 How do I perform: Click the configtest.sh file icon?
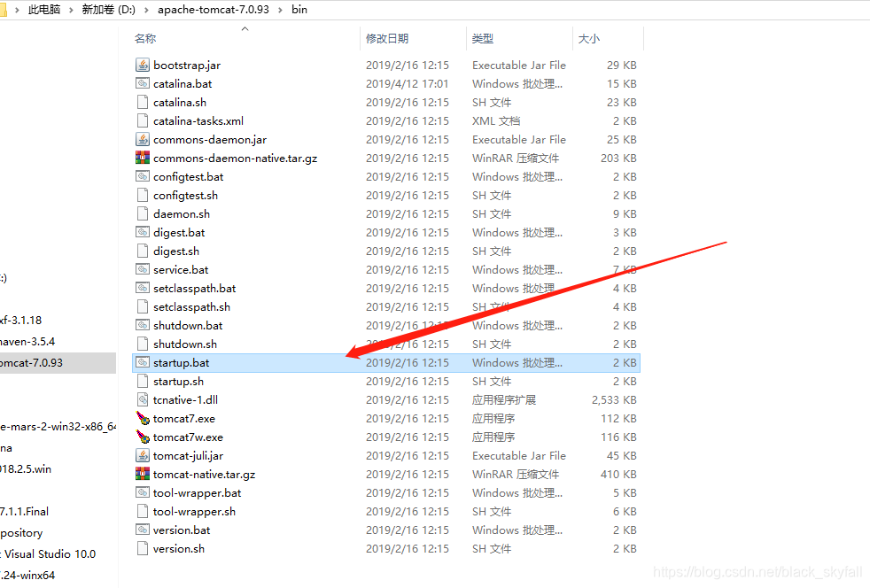[x=143, y=195]
